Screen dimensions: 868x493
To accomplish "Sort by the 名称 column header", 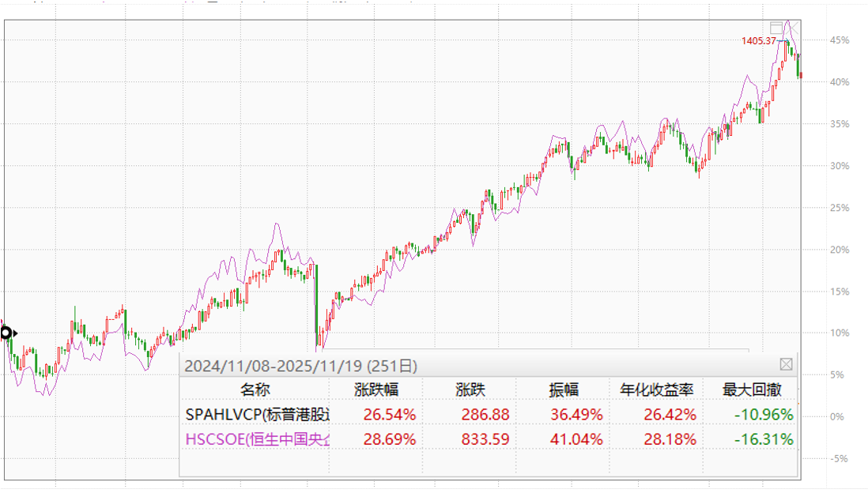I will [x=256, y=390].
